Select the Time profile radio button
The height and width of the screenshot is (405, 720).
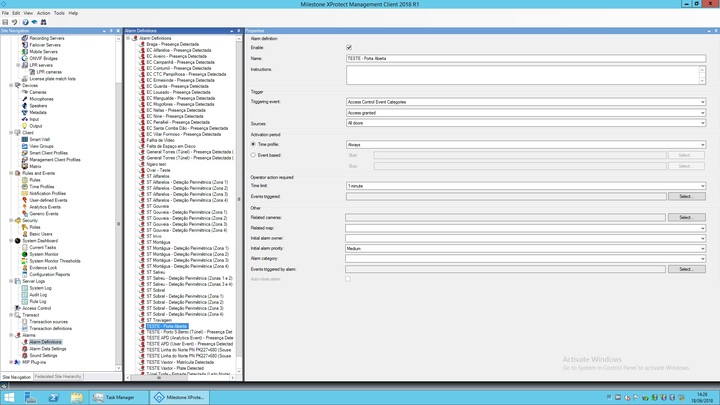(254, 145)
